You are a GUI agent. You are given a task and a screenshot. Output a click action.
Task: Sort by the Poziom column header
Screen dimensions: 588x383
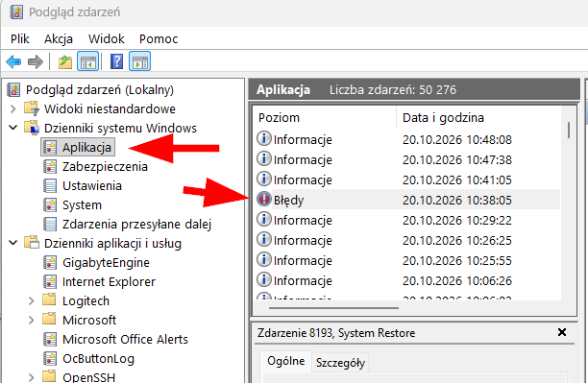click(325, 118)
